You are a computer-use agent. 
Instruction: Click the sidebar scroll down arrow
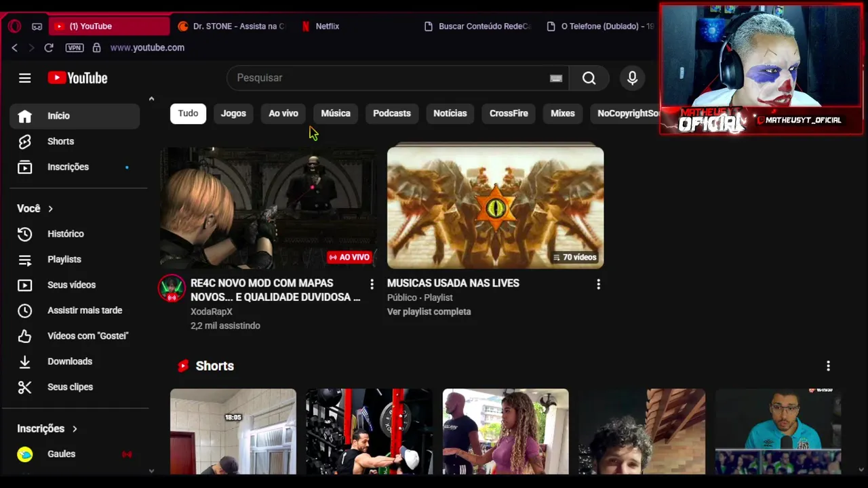pos(151,470)
